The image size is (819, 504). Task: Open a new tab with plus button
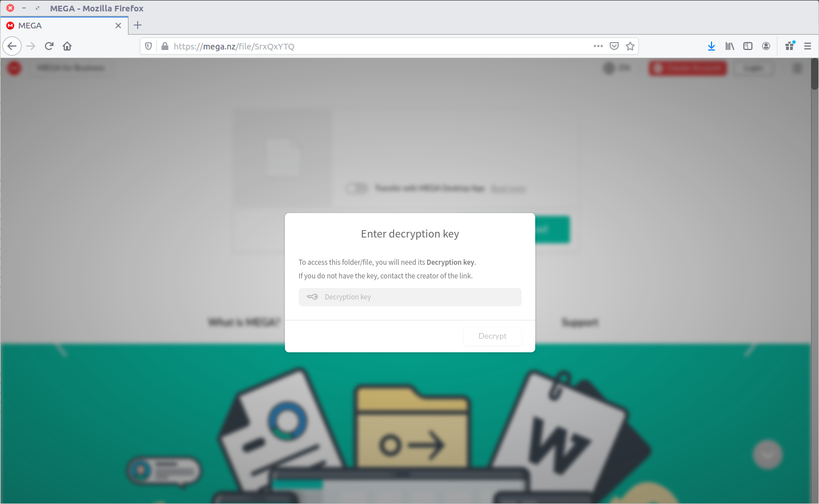(138, 25)
